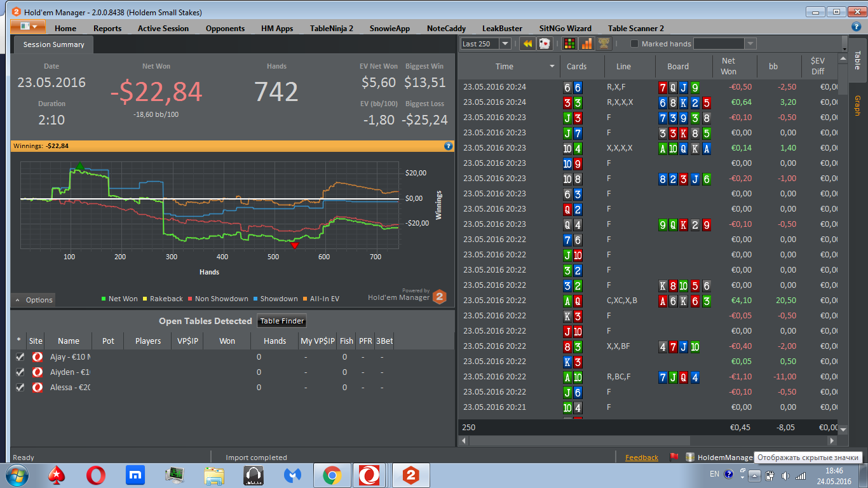
Task: Open the colored grid heat map icon
Action: click(570, 44)
